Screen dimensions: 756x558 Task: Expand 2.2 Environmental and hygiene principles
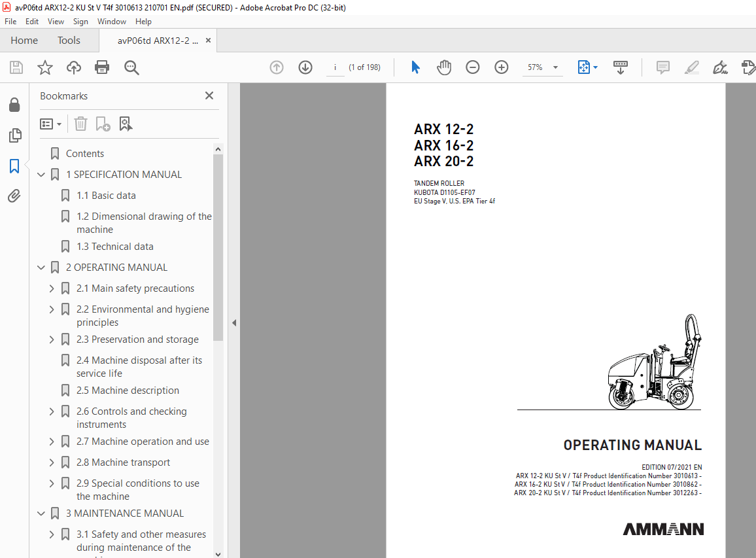[x=52, y=309]
